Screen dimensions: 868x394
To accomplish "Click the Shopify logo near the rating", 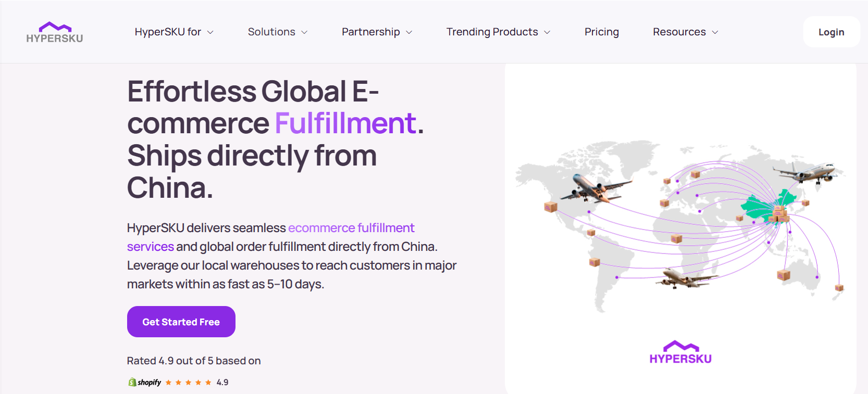I will click(x=145, y=382).
